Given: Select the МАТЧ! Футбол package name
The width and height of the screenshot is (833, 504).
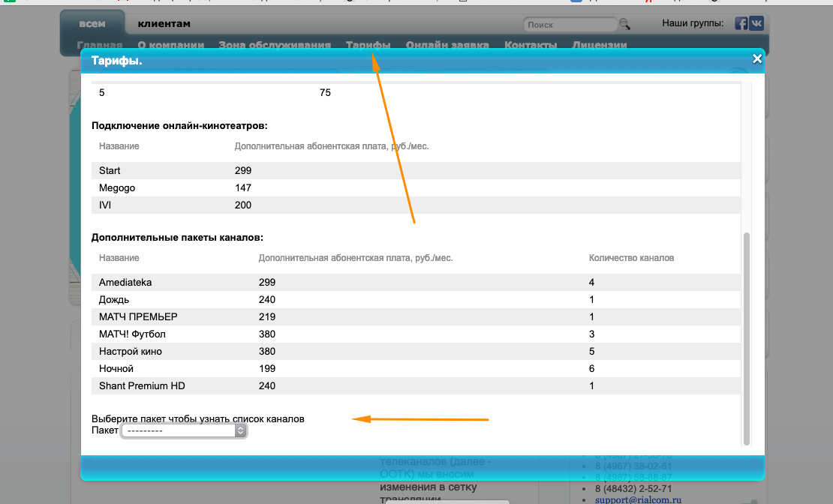Looking at the screenshot, I should 132,334.
